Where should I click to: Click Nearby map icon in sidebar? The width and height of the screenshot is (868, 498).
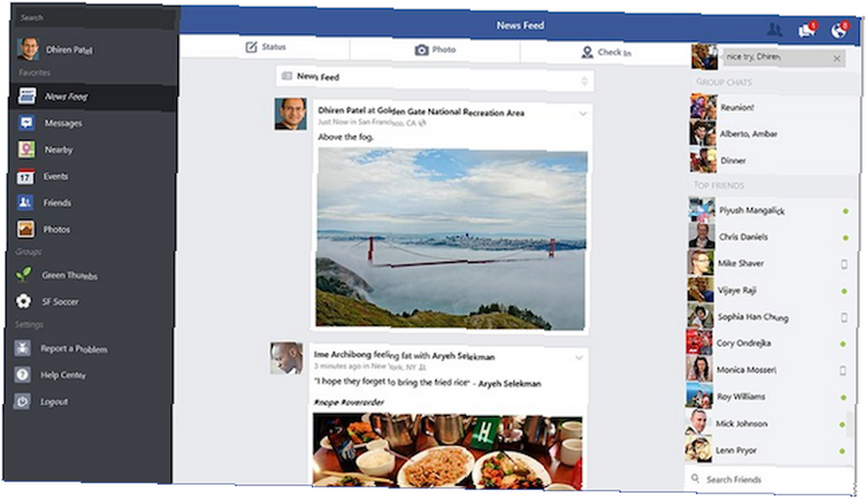(26, 149)
